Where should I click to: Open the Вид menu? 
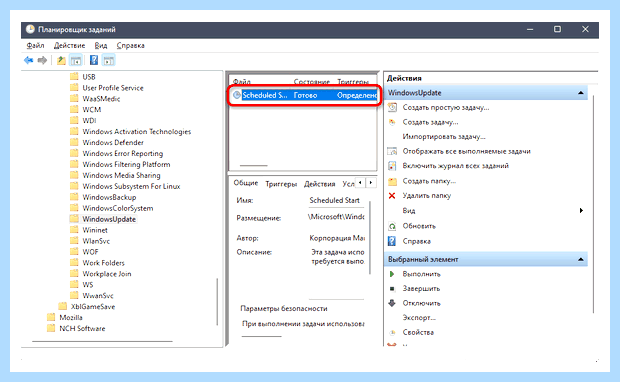[101, 45]
